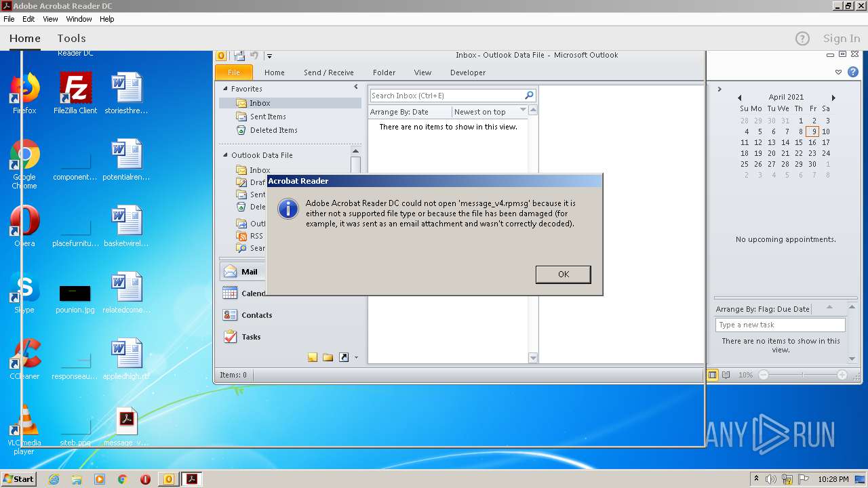Select the Outlook Home ribbon tab
868x488 pixels.
pyautogui.click(x=275, y=73)
